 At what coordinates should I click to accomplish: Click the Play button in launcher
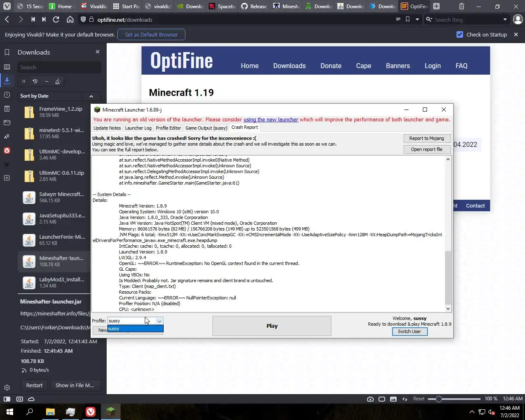[272, 326]
